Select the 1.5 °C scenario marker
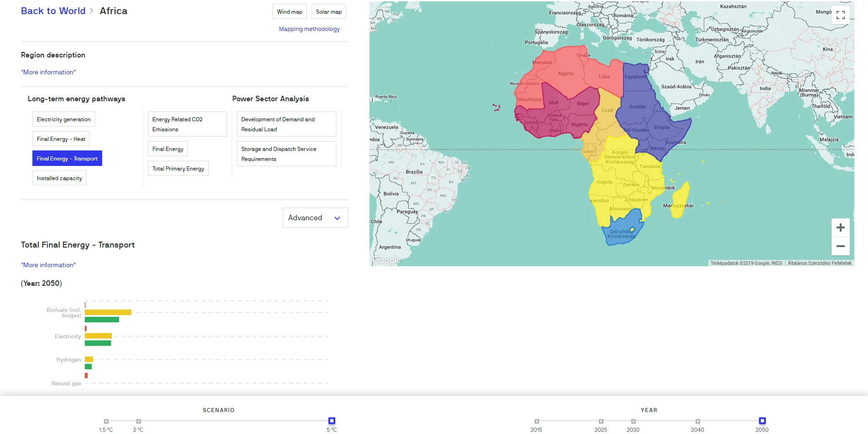 [x=106, y=421]
